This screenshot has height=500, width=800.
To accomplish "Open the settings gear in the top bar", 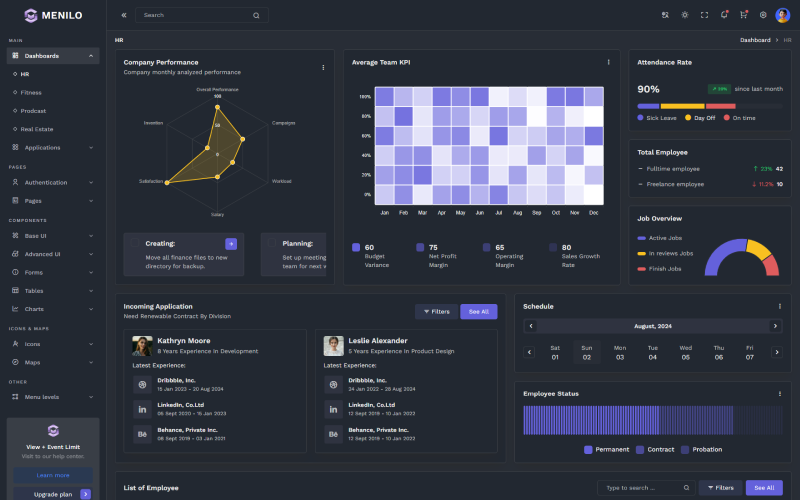I will (763, 15).
